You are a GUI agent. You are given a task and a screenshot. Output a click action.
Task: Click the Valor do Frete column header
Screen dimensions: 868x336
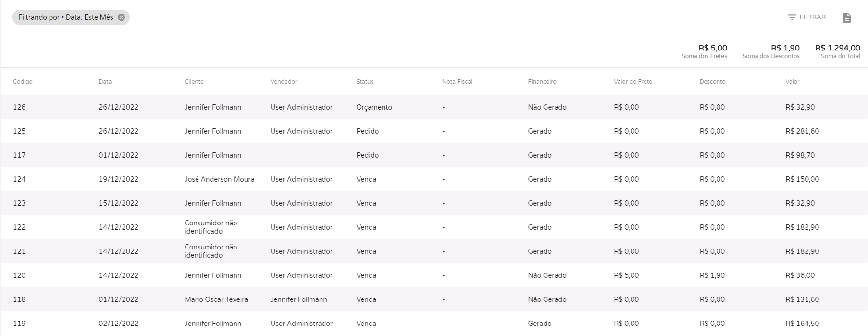pos(632,82)
